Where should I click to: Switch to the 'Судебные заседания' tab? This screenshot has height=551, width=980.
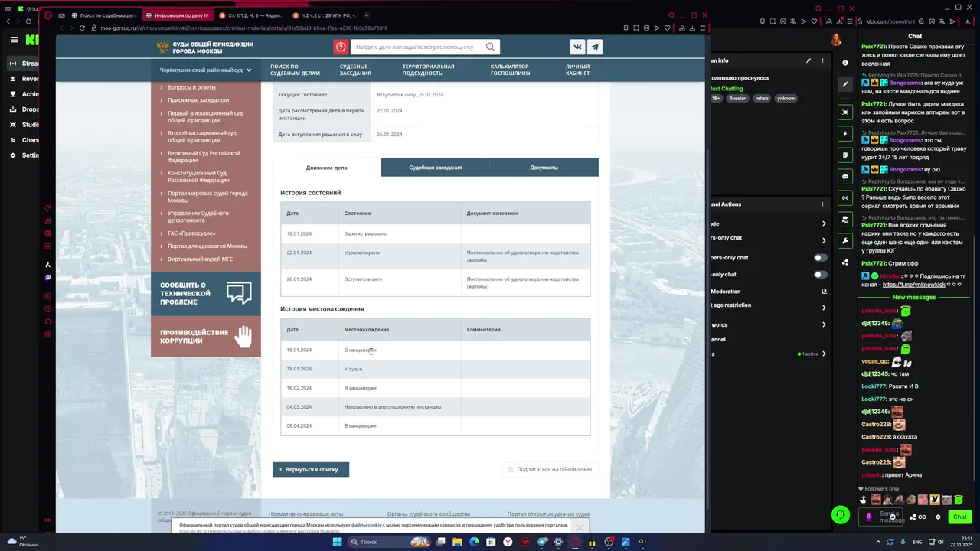(435, 168)
